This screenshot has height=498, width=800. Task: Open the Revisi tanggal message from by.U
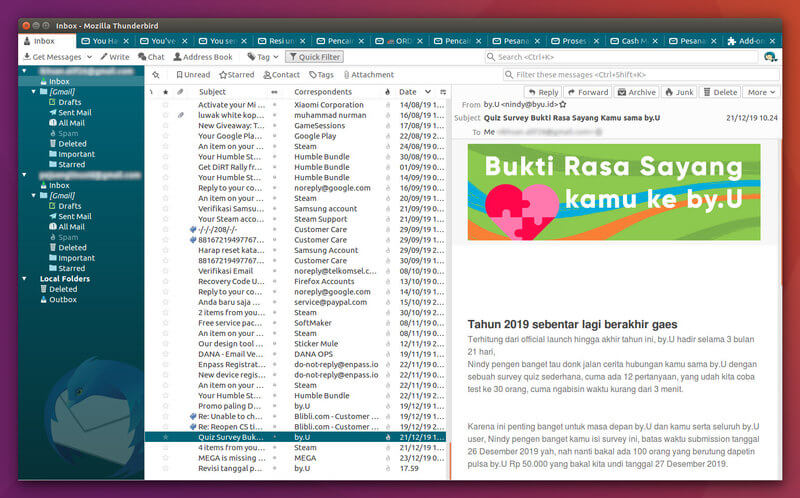tap(295, 468)
